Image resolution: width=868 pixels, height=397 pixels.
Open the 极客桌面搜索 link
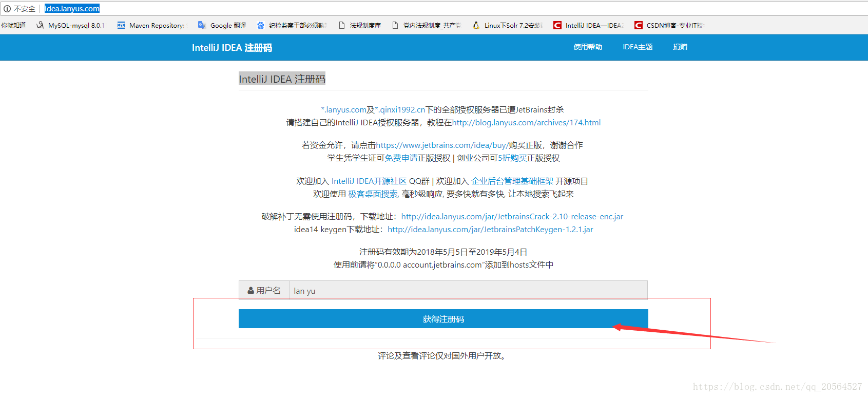(373, 194)
